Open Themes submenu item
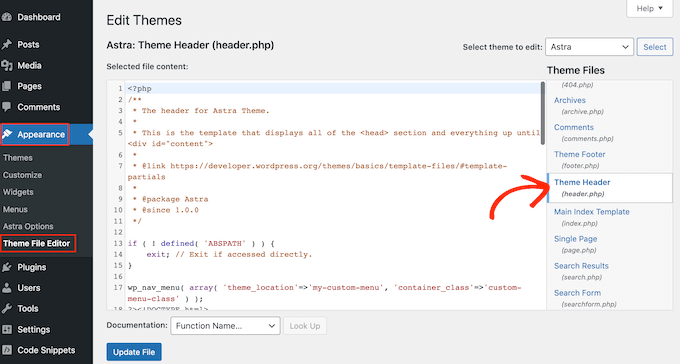This screenshot has height=364, width=680. [x=18, y=158]
